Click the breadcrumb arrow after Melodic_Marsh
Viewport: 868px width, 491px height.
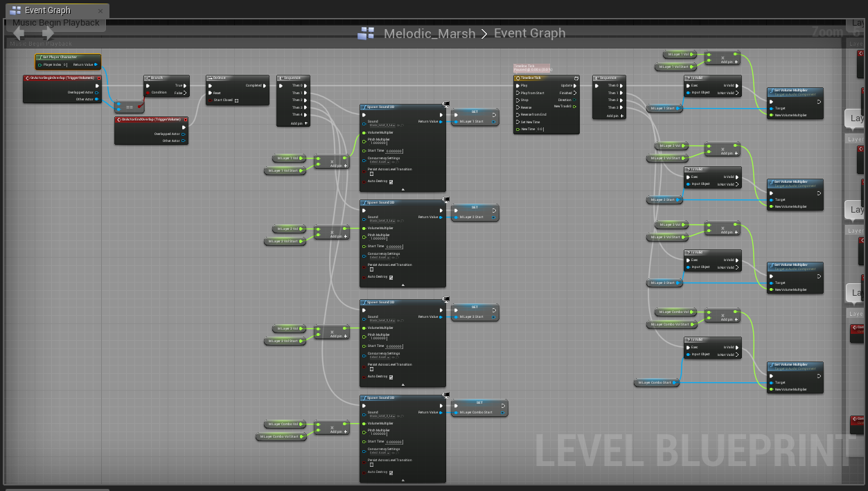[x=484, y=33]
